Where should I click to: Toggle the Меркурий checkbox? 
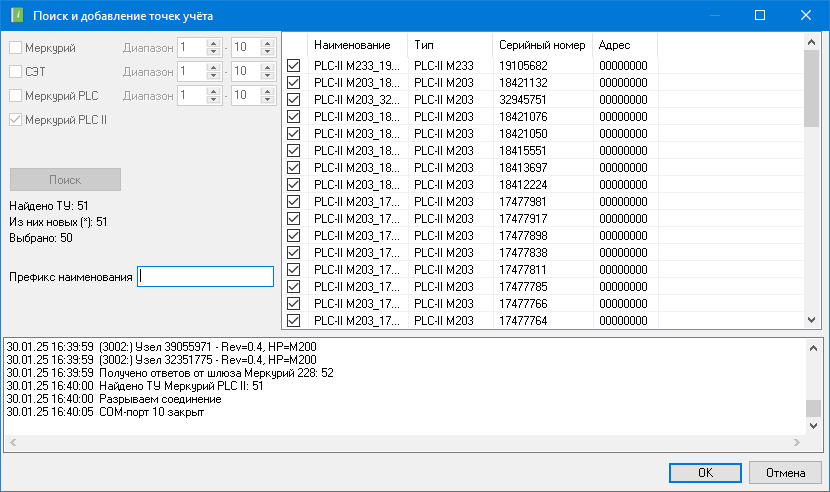click(x=15, y=48)
